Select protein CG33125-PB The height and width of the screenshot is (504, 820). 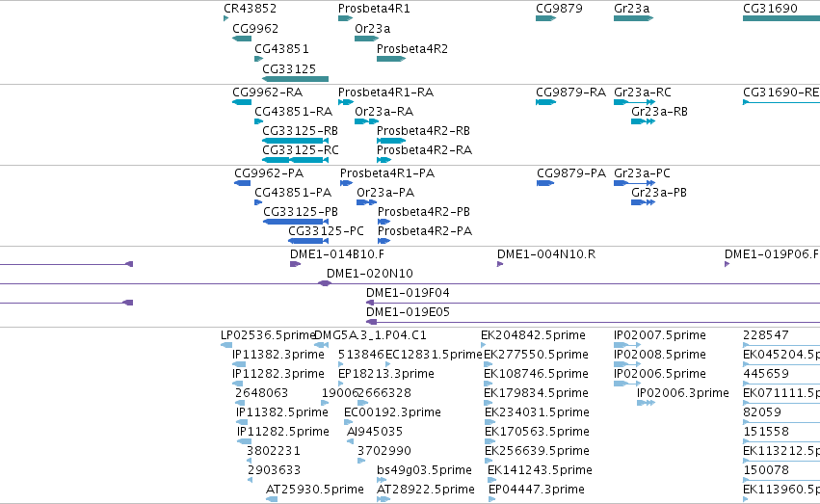point(301,212)
